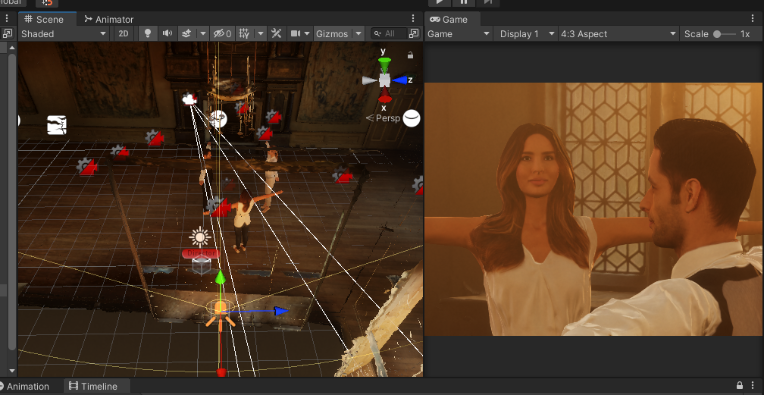Select white square gizmo at scene left
Viewport: 764px width, 395px height.
[x=57, y=125]
